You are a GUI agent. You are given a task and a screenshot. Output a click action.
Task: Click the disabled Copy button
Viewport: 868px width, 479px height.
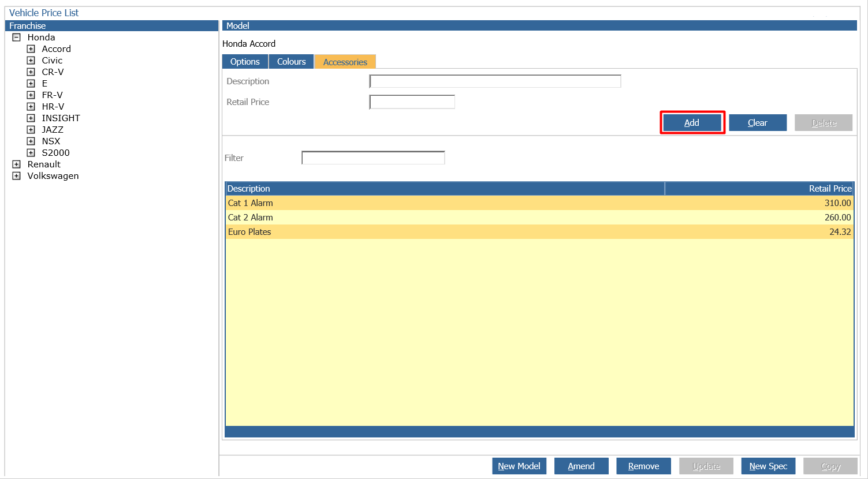(x=830, y=466)
